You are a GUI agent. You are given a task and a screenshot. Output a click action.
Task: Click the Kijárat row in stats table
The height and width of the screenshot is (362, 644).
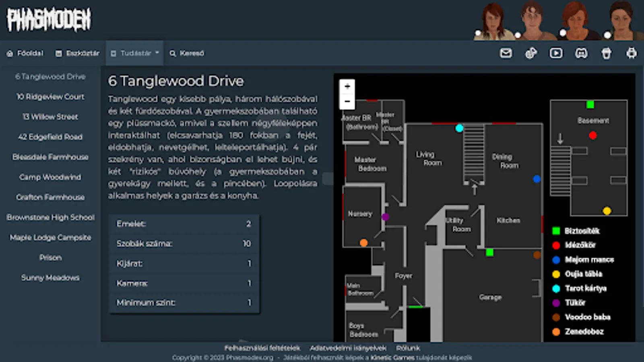[x=184, y=263]
